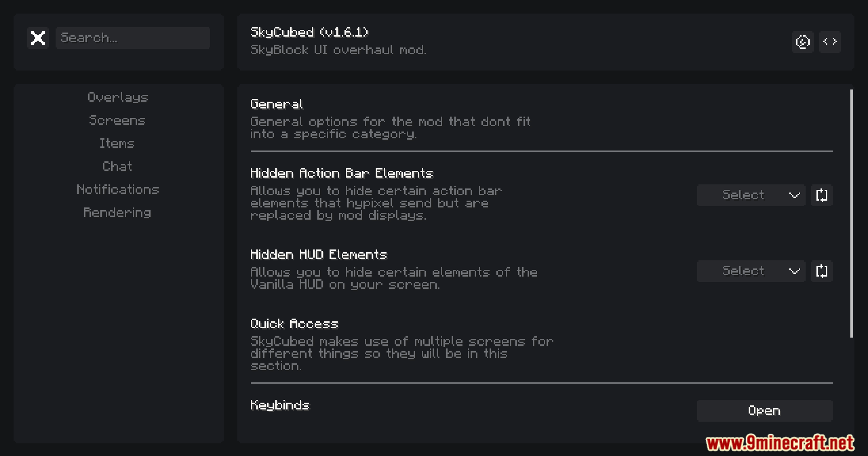The width and height of the screenshot is (868, 456).
Task: Click the Keybinds setting label
Action: pyautogui.click(x=280, y=405)
